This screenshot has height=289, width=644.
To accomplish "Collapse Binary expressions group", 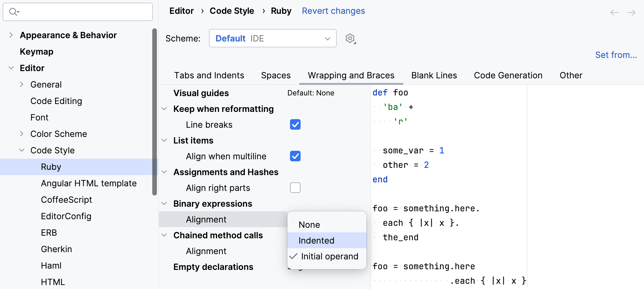I will pyautogui.click(x=164, y=204).
